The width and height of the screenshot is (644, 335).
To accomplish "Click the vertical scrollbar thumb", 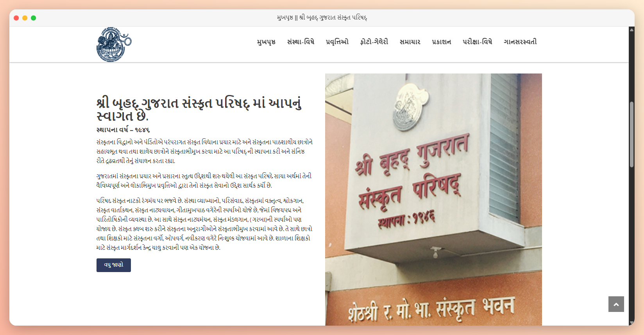I will point(631,134).
